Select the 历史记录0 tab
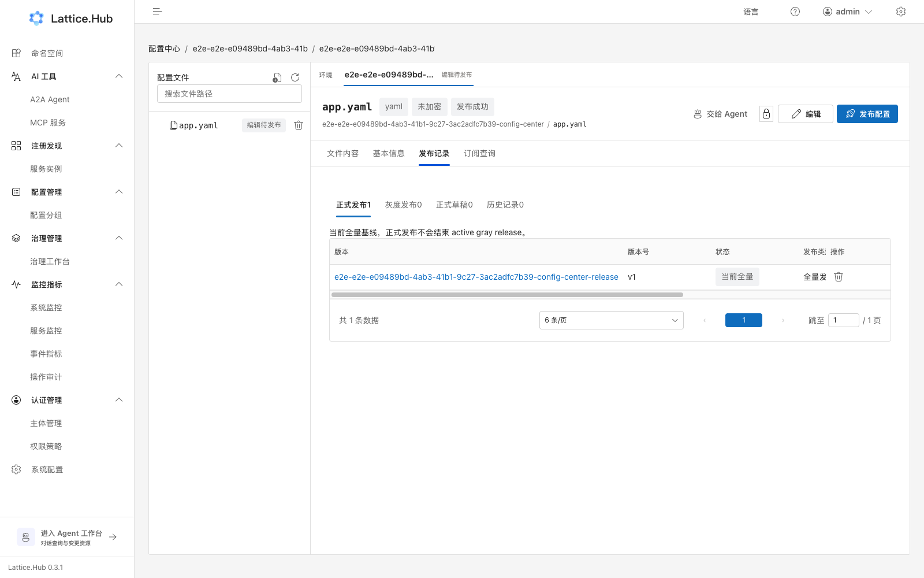This screenshot has height=578, width=924. click(505, 205)
